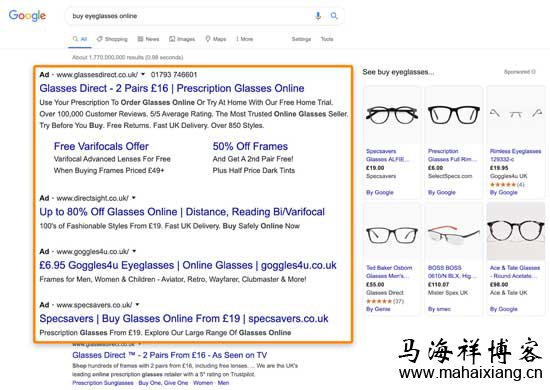The image size is (550, 390).
Task: Click the 'See buy eyeglasses...' heading
Action: 398,72
